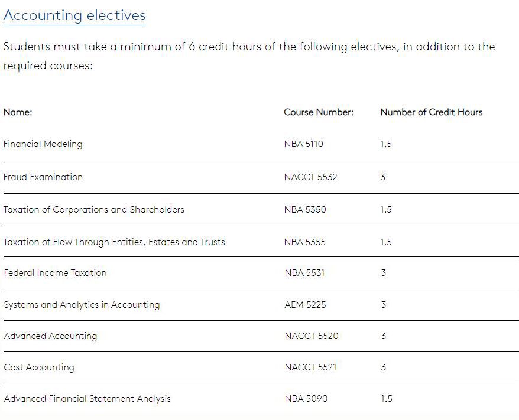Click course number NBA 5090
The image size is (519, 420).
(x=305, y=399)
